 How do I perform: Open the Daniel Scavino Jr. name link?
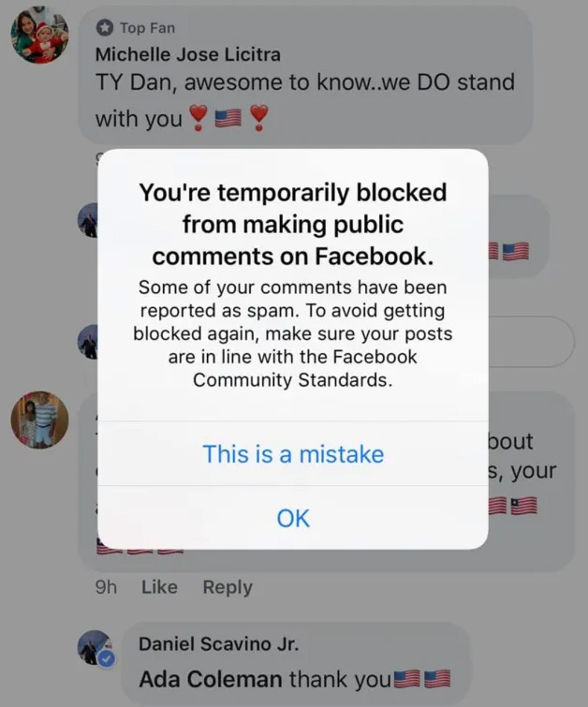coord(218,643)
